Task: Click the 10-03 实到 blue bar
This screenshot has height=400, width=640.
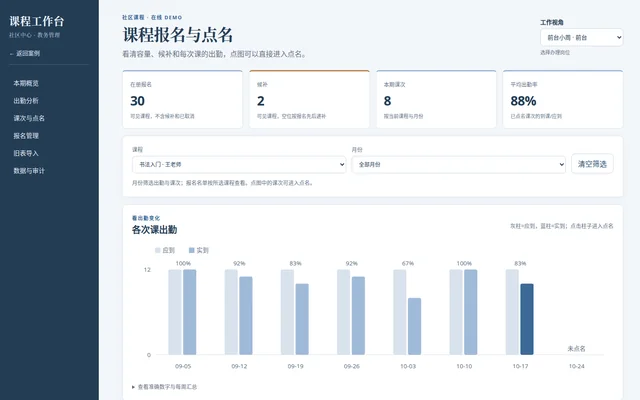Action: 414,326
